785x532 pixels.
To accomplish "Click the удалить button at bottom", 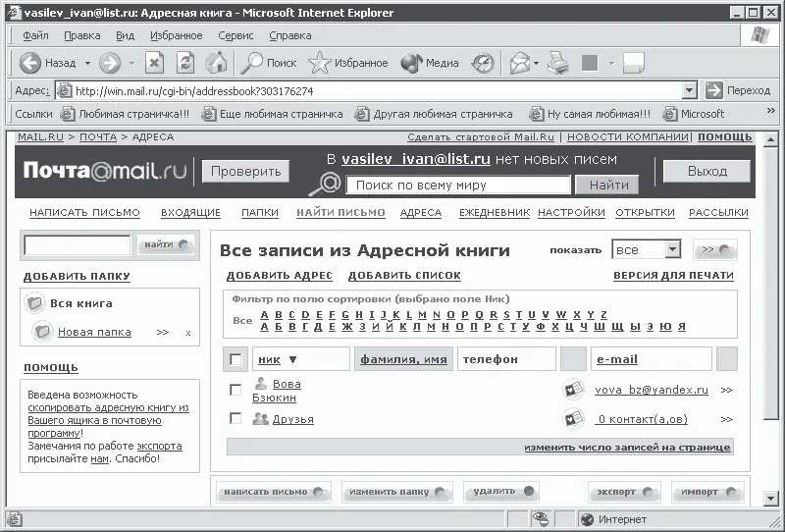I will (x=501, y=492).
